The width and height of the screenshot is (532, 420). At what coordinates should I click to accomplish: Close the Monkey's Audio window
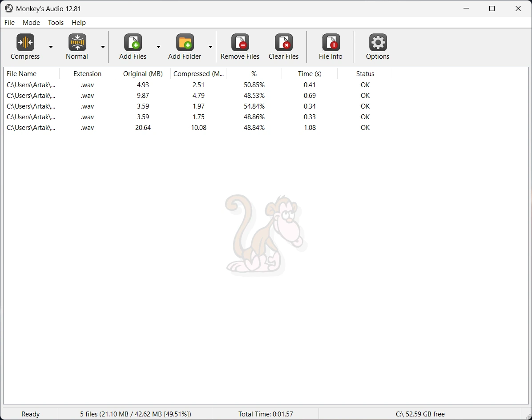click(518, 8)
